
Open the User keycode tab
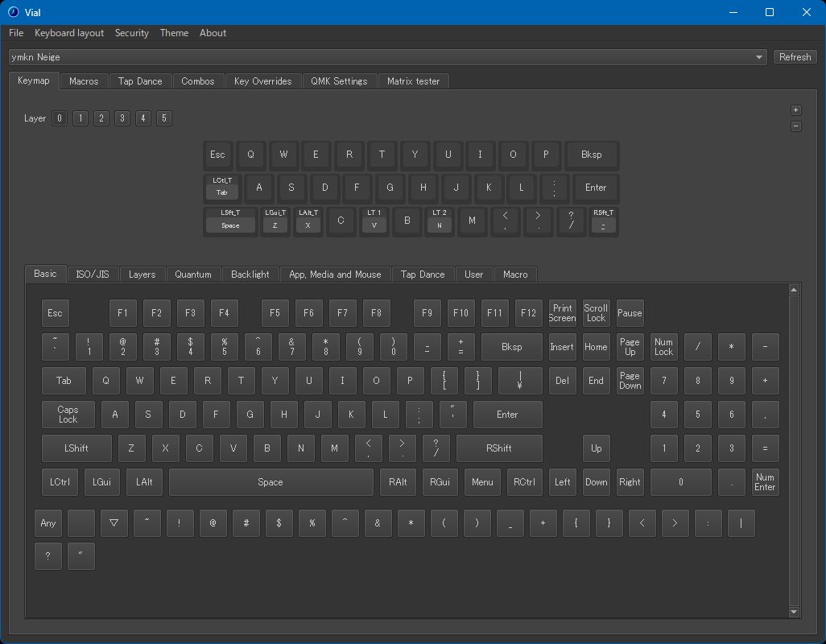click(473, 275)
